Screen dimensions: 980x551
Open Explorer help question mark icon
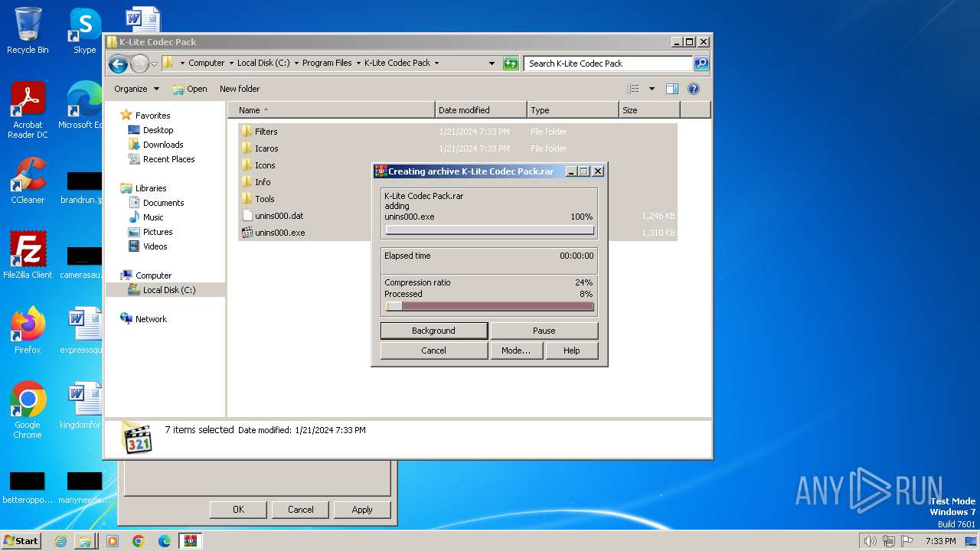coord(694,89)
